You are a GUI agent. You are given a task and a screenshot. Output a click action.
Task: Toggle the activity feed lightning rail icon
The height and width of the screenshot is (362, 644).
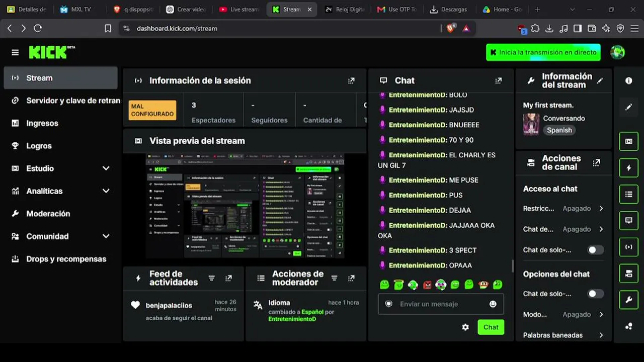tap(628, 168)
